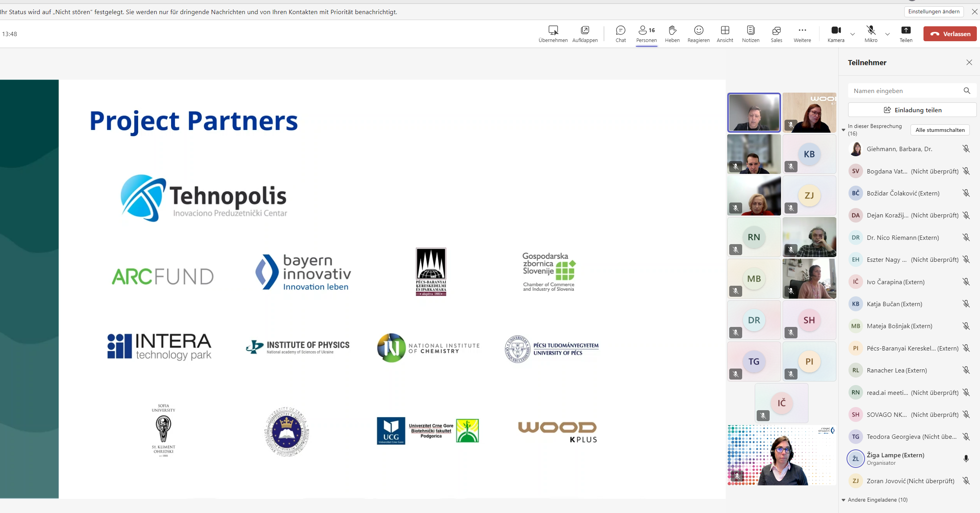The height and width of the screenshot is (513, 980).
Task: Close the Teilnehmer panel
Action: click(x=969, y=62)
